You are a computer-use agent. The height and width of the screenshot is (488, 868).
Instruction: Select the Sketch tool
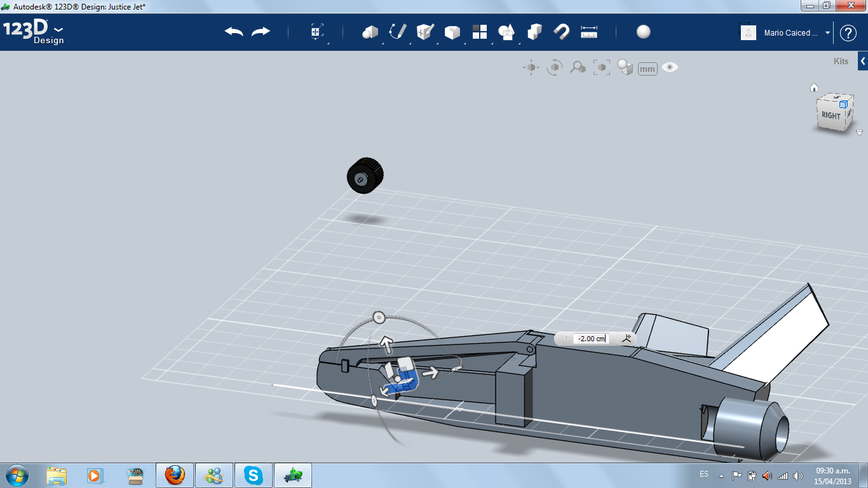point(398,32)
